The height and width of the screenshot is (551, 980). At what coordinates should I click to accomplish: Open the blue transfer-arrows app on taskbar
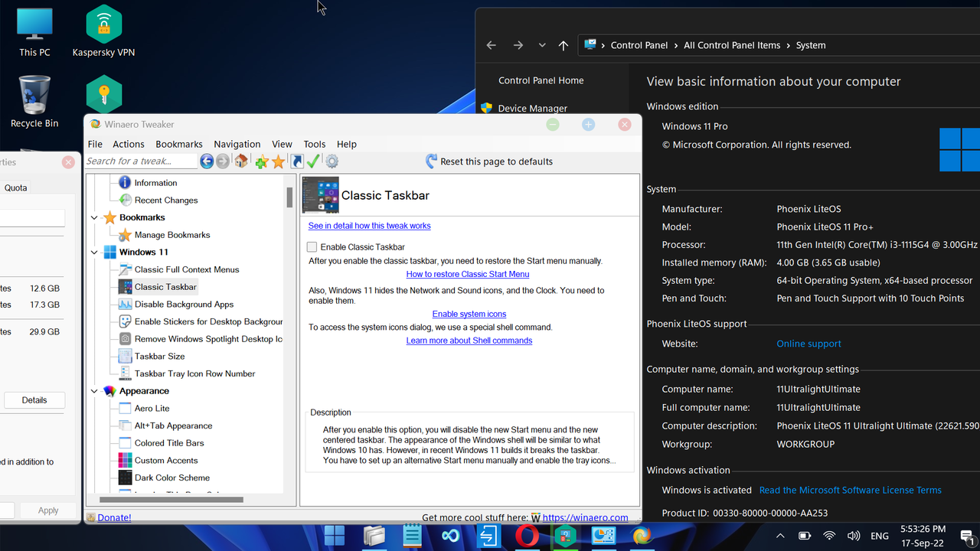tap(488, 536)
